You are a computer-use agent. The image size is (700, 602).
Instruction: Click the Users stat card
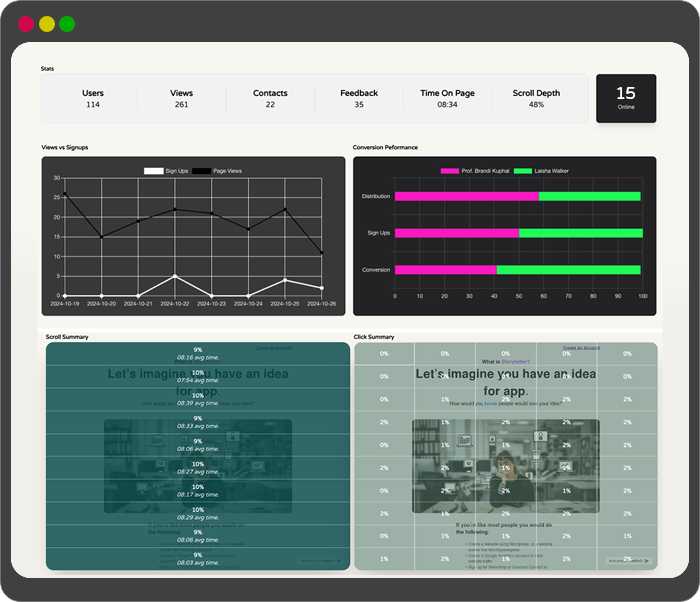click(93, 98)
